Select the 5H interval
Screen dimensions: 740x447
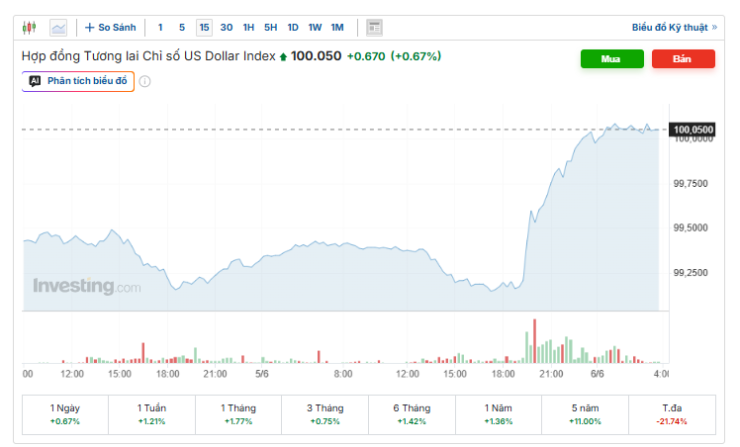click(270, 27)
